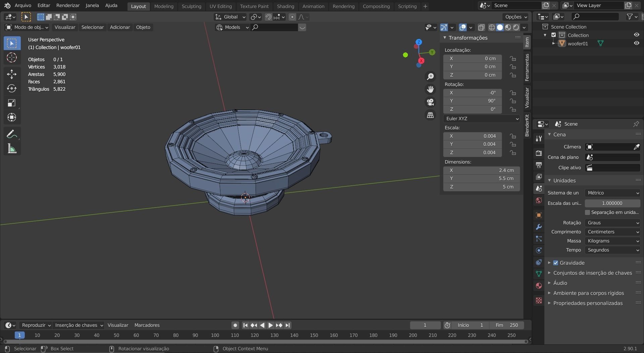This screenshot has height=353, width=644.
Task: Open the Object properties tab icon
Action: [539, 215]
